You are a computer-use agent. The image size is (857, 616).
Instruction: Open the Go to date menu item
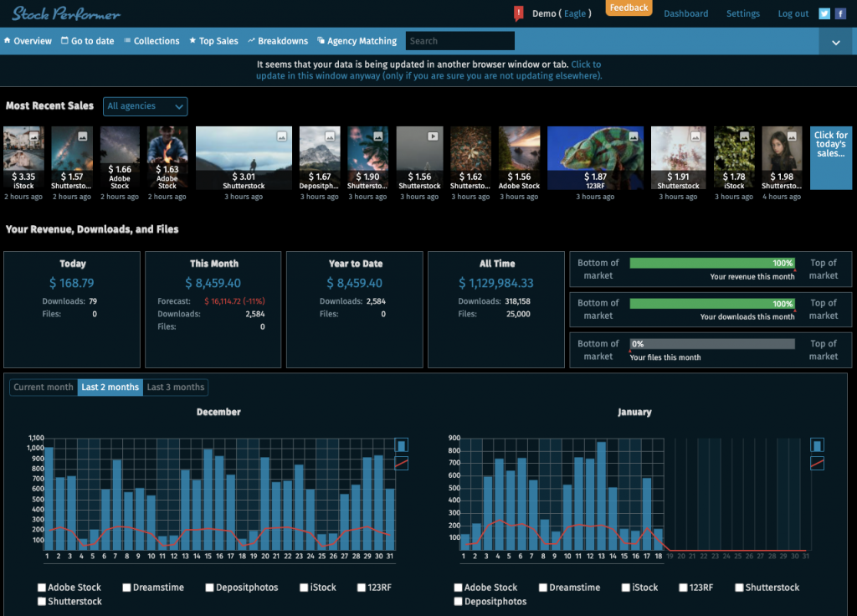click(x=87, y=41)
